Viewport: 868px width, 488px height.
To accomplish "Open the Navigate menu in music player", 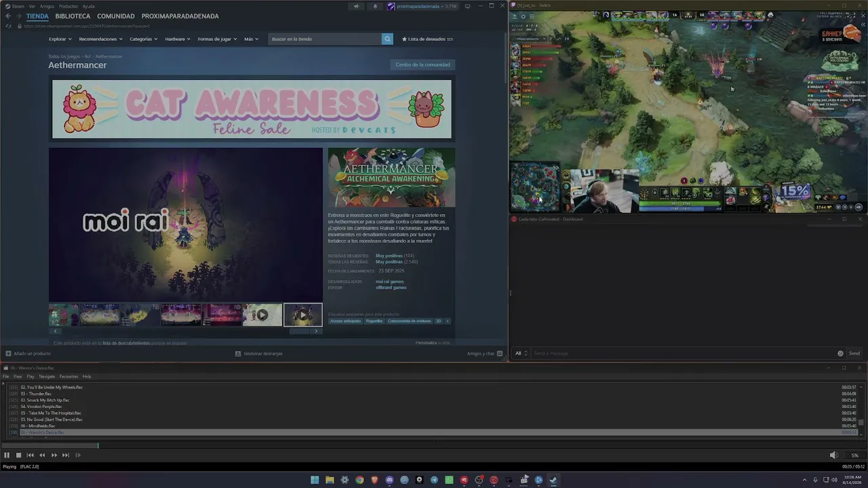I will 47,376.
